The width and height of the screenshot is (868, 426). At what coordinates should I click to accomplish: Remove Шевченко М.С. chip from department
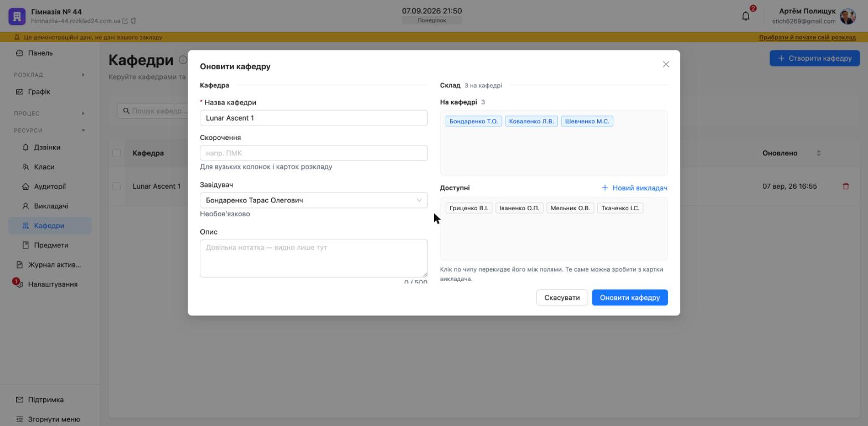click(x=587, y=122)
